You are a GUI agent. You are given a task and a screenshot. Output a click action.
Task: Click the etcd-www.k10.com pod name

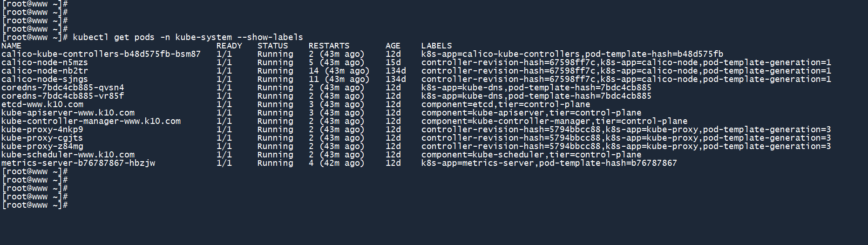coord(42,104)
